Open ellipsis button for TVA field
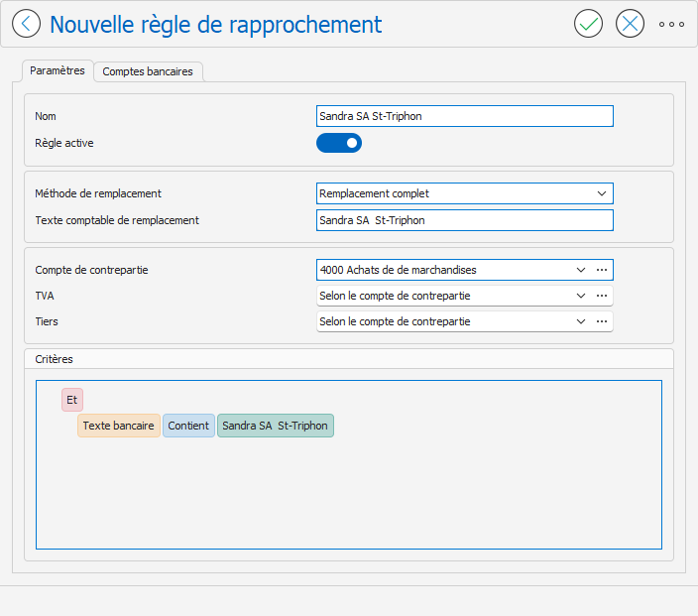Image resolution: width=698 pixels, height=616 pixels. coord(602,296)
